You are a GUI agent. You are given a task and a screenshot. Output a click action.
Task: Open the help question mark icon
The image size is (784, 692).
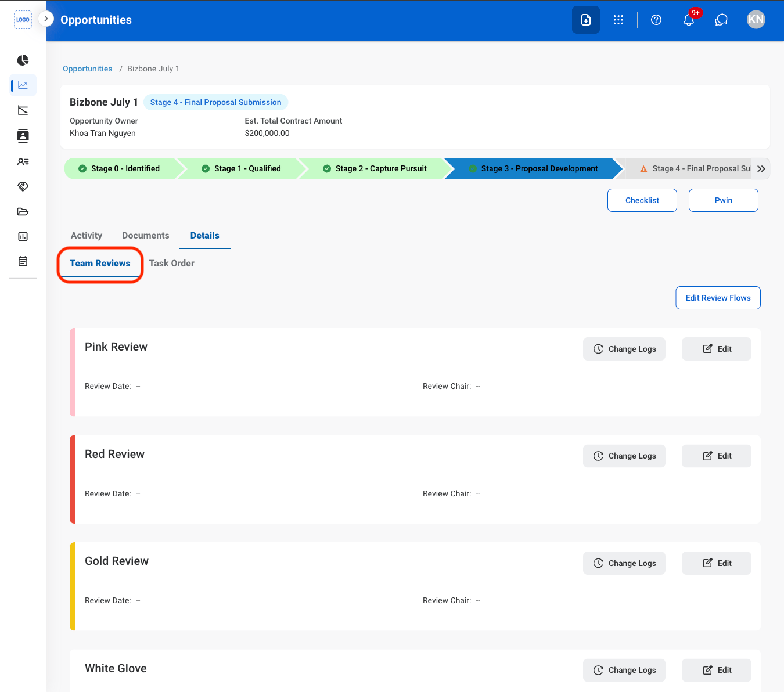(x=656, y=20)
